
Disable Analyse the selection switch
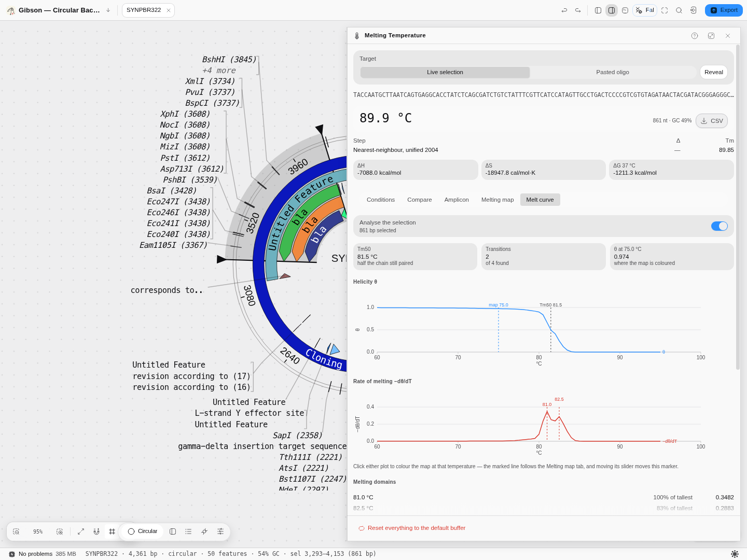[719, 226]
